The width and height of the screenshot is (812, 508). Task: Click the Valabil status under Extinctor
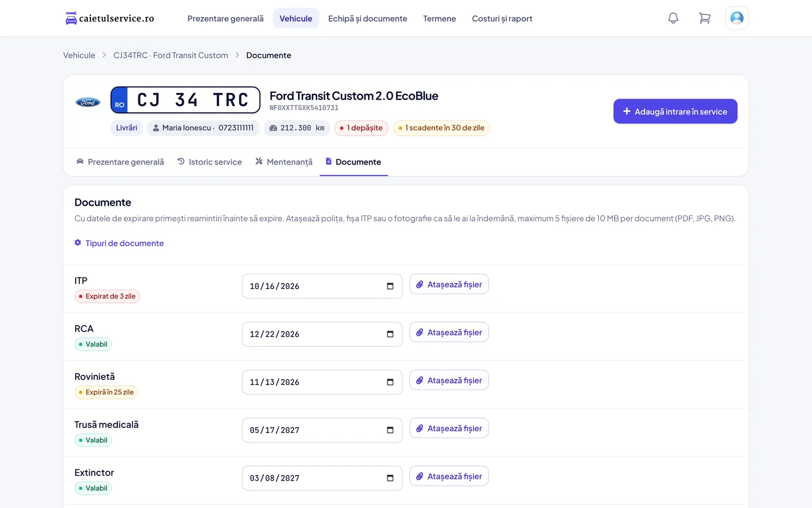coord(93,488)
